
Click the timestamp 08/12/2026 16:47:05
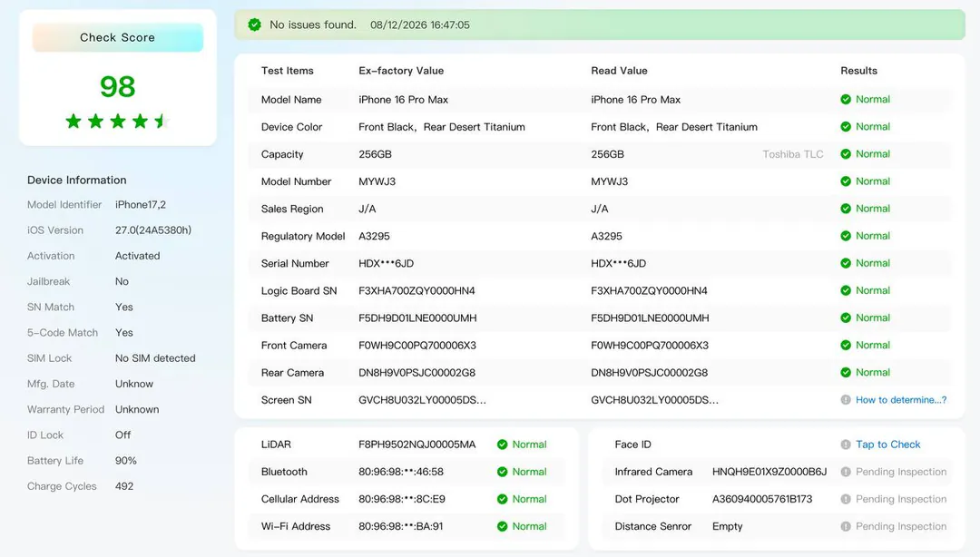coord(420,25)
